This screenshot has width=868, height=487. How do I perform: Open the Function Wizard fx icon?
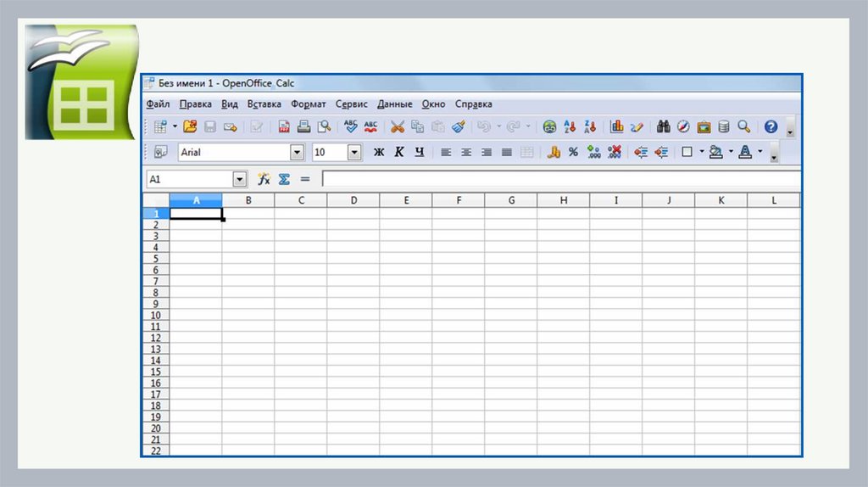coord(264,179)
